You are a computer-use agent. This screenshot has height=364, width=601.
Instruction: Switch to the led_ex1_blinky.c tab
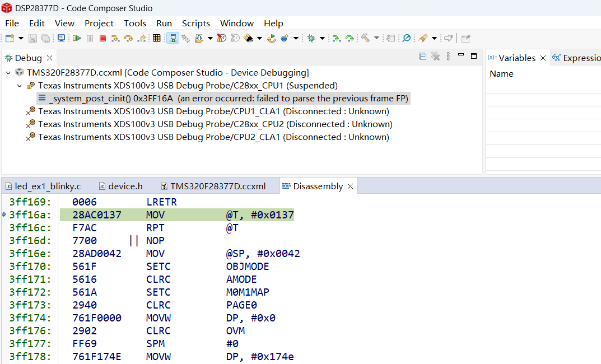47,186
